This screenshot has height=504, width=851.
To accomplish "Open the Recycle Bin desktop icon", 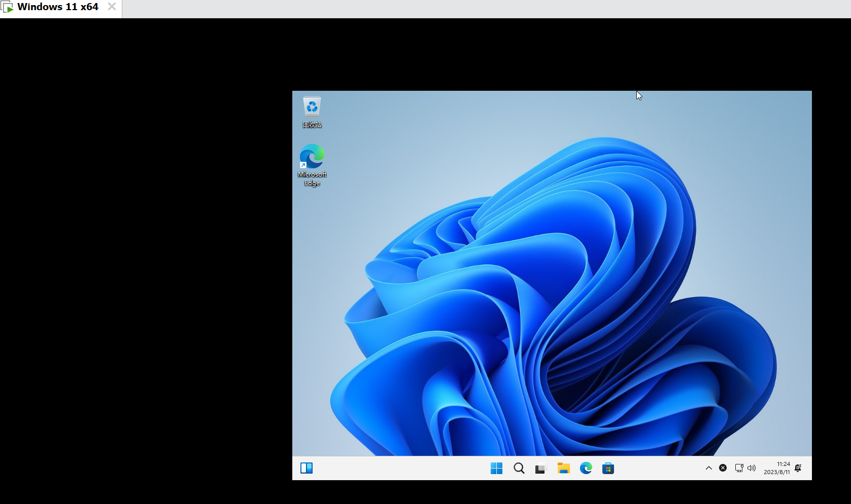I will (312, 112).
